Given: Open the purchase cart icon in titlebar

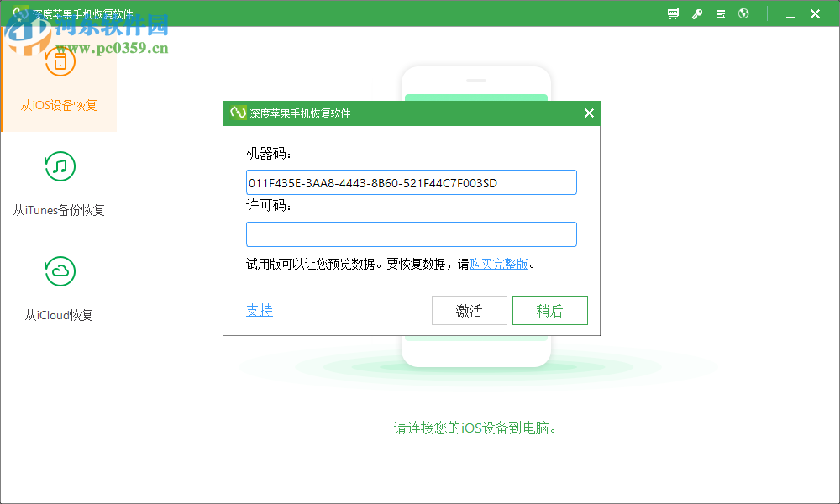Looking at the screenshot, I should [673, 13].
